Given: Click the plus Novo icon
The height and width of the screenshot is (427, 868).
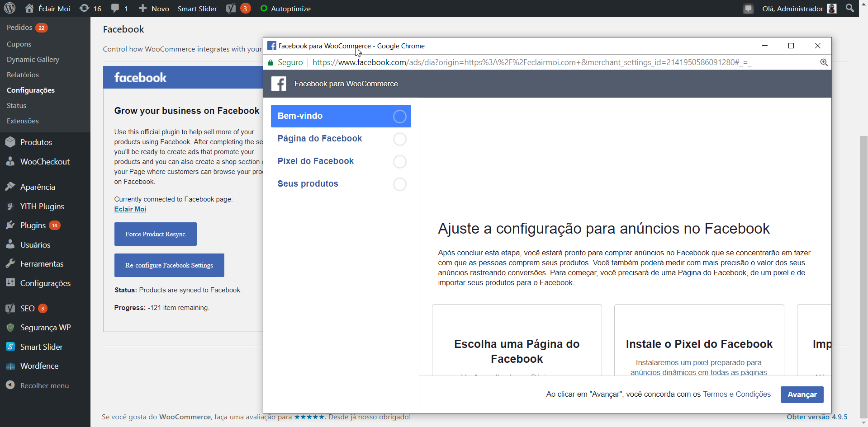Looking at the screenshot, I should coord(142,8).
